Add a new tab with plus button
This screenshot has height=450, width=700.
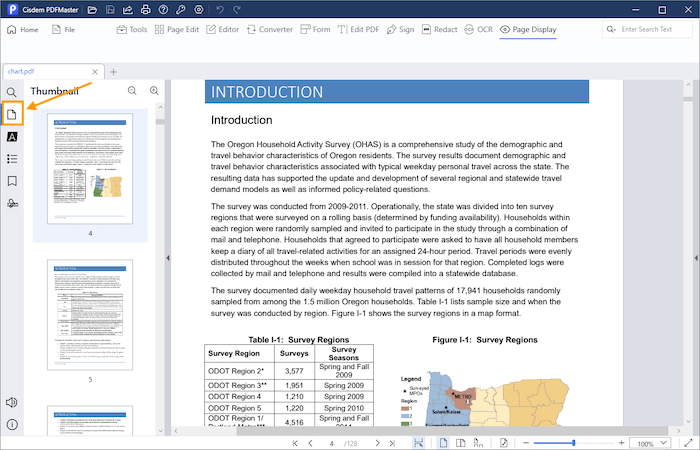click(113, 71)
